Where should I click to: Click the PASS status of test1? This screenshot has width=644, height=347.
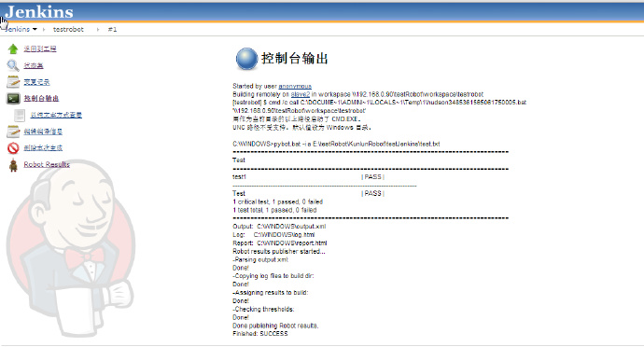(x=373, y=176)
